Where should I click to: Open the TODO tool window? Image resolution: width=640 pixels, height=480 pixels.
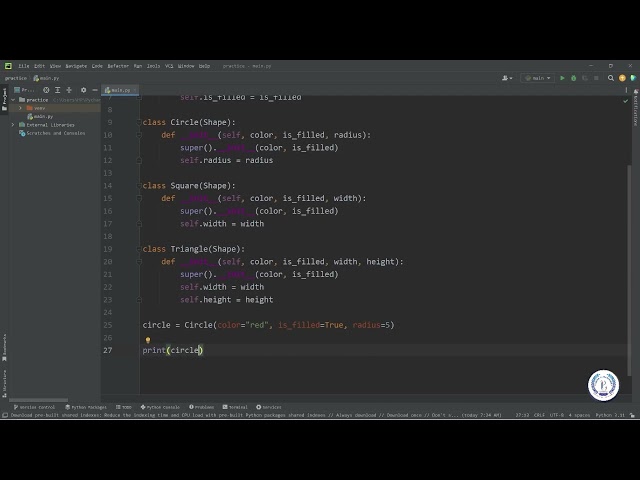124,407
